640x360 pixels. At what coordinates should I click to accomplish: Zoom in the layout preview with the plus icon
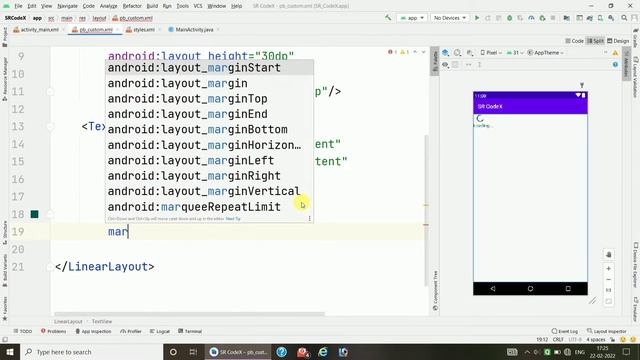(609, 269)
